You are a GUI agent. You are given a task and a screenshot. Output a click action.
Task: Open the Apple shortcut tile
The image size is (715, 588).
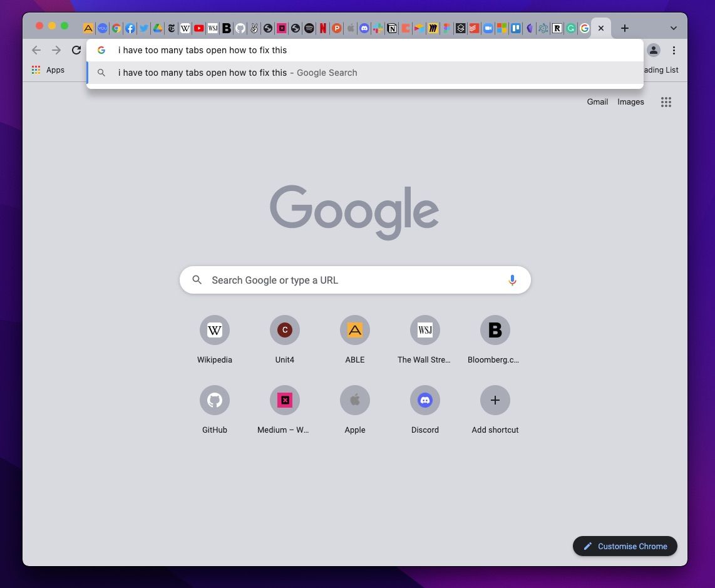(x=355, y=410)
